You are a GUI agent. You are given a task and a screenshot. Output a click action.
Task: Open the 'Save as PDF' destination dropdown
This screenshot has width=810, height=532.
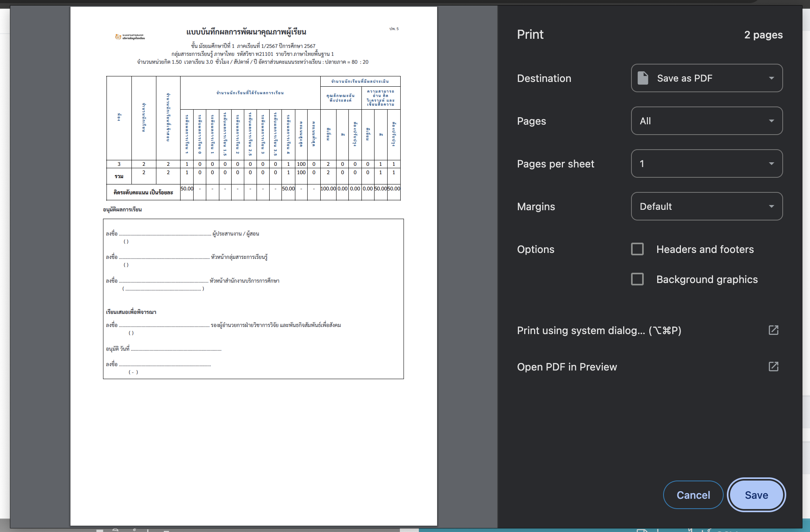706,78
